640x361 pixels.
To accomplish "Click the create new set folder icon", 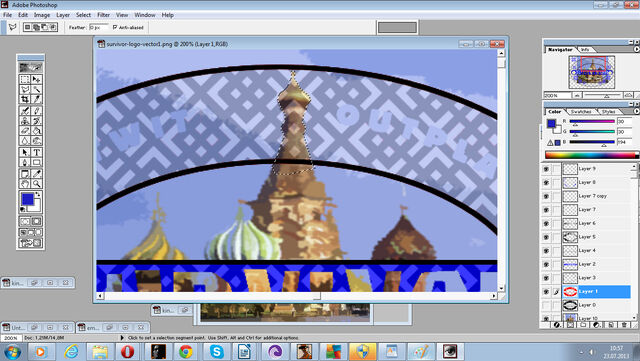I will click(583, 325).
